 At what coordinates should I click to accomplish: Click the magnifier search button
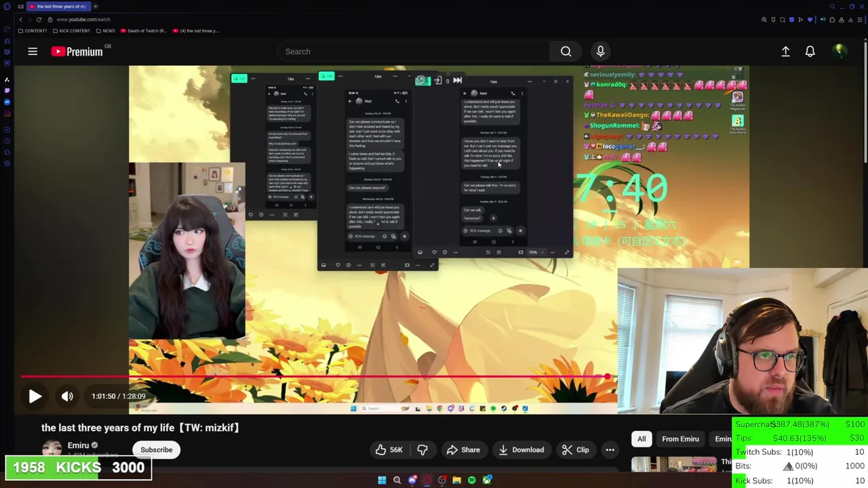(566, 52)
